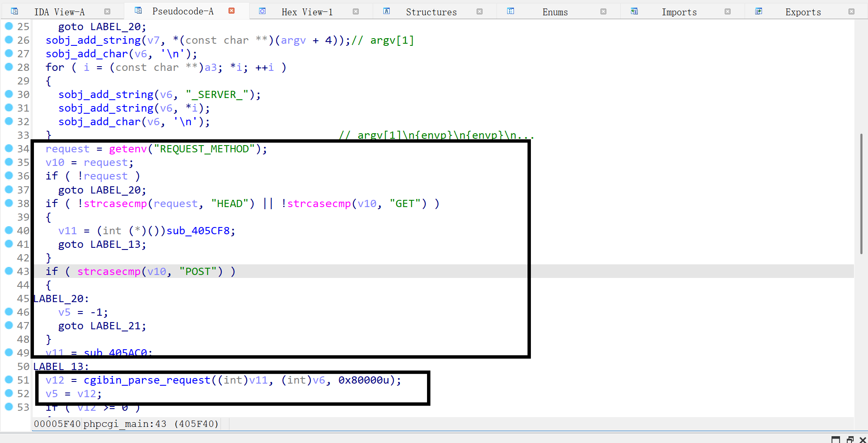Open the Structures tab
Screen dimensions: 868x443
pos(431,12)
